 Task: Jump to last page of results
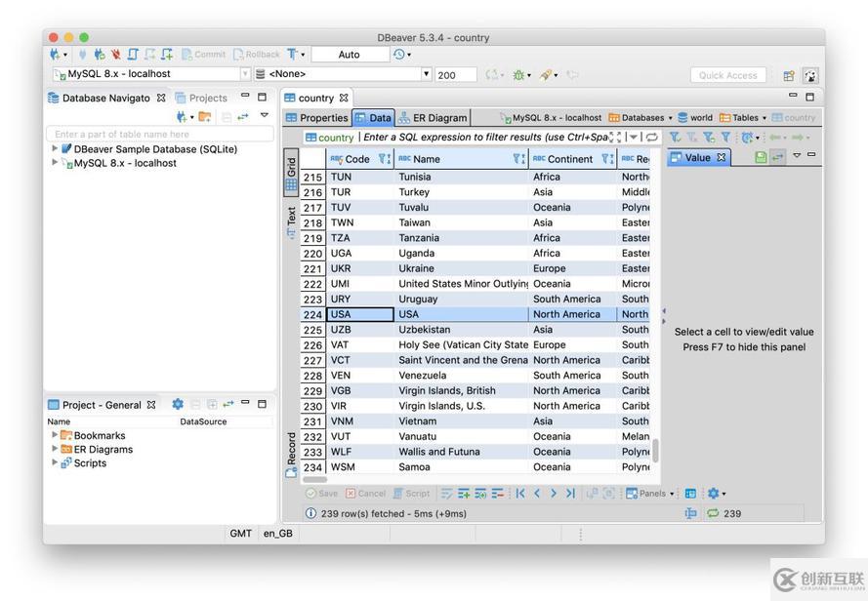(x=570, y=494)
